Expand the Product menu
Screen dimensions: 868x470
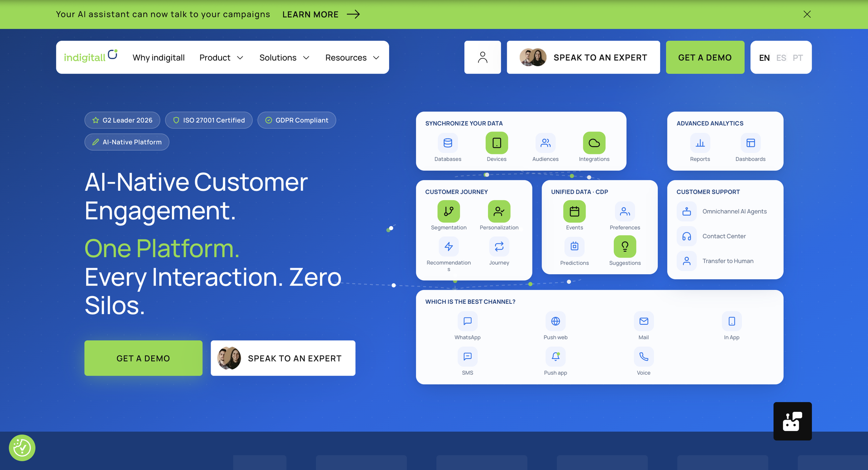(221, 58)
